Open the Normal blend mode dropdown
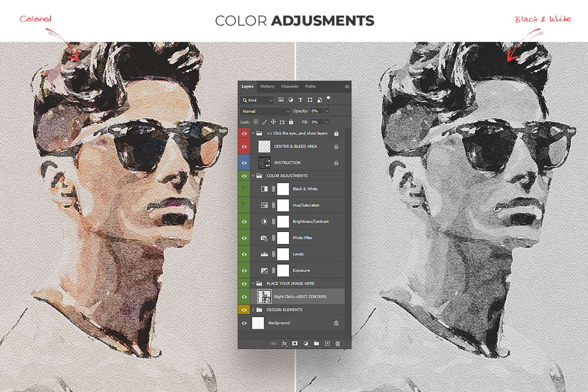The image size is (588, 392). [266, 111]
